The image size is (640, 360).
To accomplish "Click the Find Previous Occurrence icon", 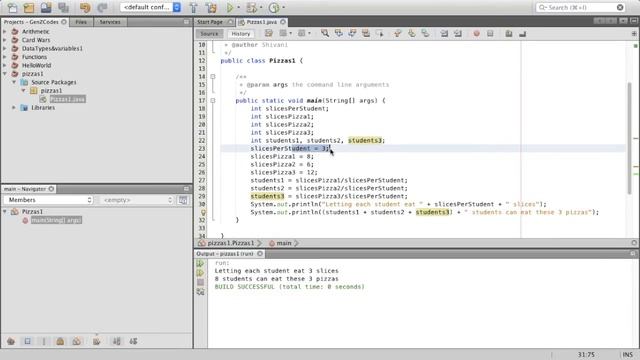I will point(339,34).
